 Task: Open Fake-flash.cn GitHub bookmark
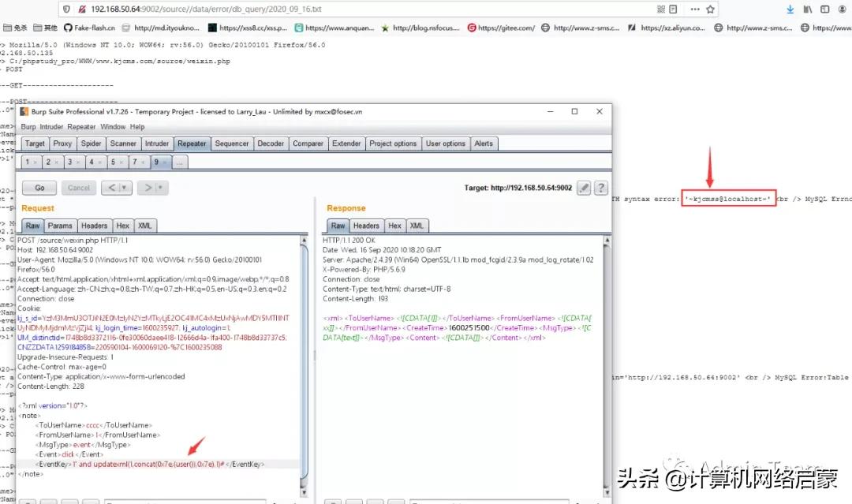tap(89, 28)
